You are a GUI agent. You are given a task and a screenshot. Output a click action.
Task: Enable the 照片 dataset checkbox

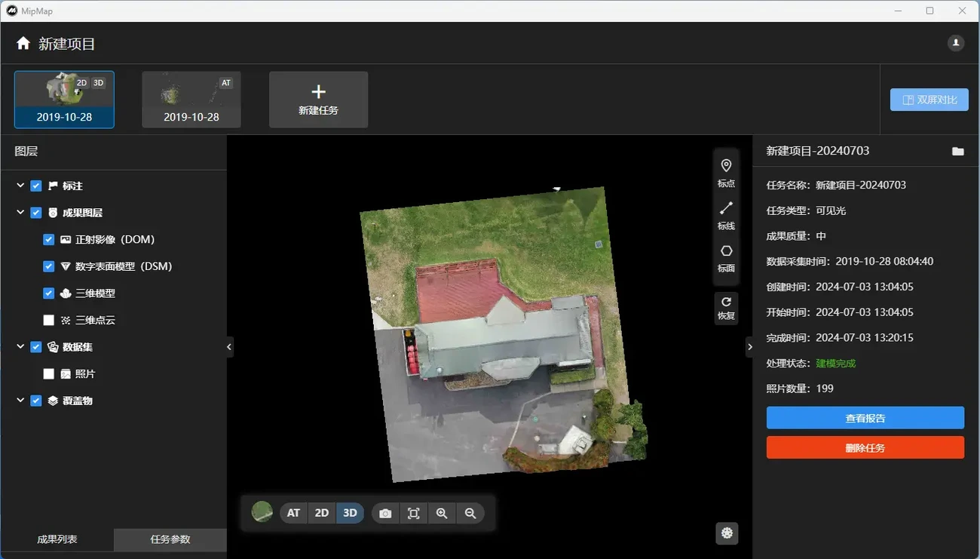[x=49, y=374]
